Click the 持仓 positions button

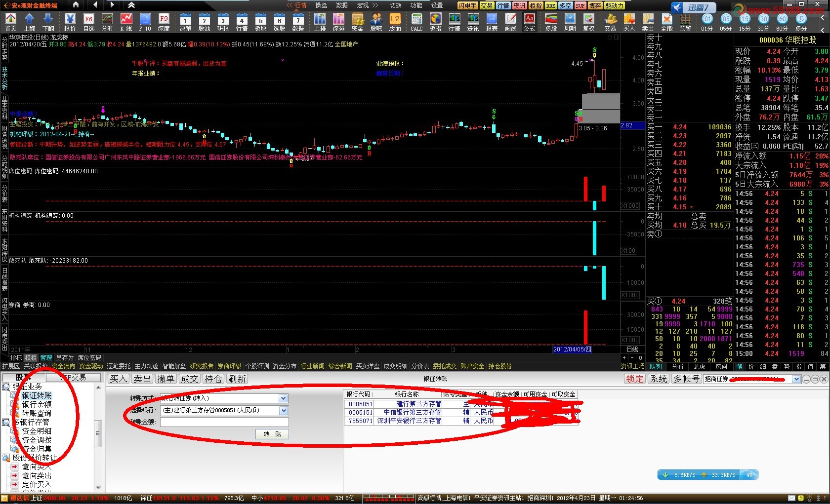(x=213, y=379)
